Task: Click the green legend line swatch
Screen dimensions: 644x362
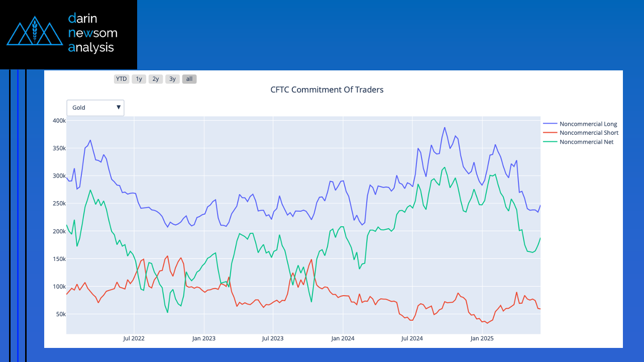Action: [x=551, y=142]
